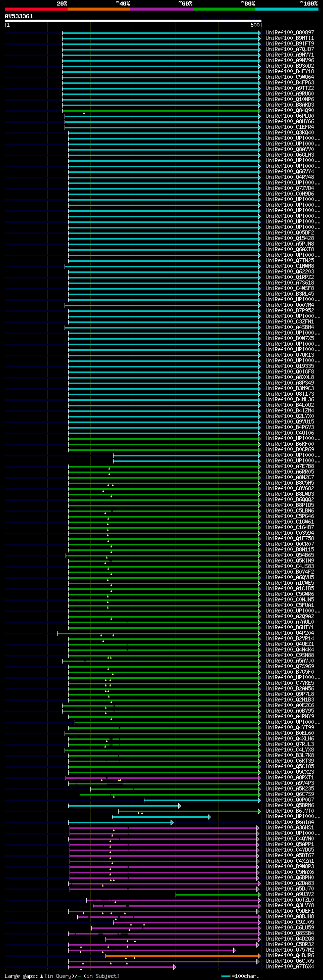Viewport: 323px width, 980px height.
Task: Select label UniRef100_Q8AVV0
Action: pyautogui.click(x=290, y=150)
